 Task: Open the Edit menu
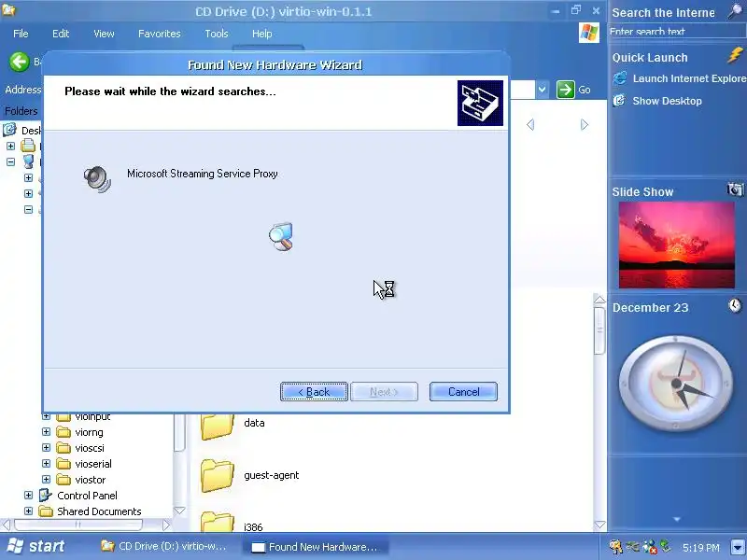pyautogui.click(x=61, y=34)
